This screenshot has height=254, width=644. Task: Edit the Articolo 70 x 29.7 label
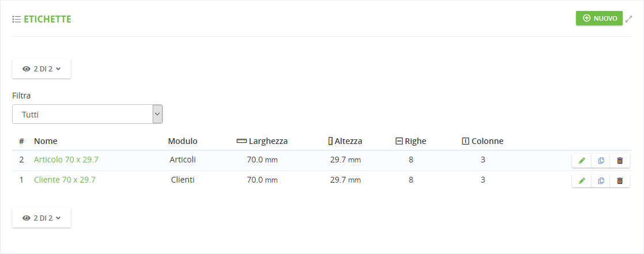582,161
